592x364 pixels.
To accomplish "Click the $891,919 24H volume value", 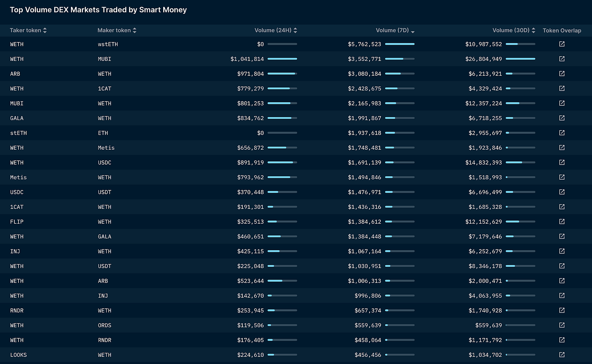I will [250, 162].
